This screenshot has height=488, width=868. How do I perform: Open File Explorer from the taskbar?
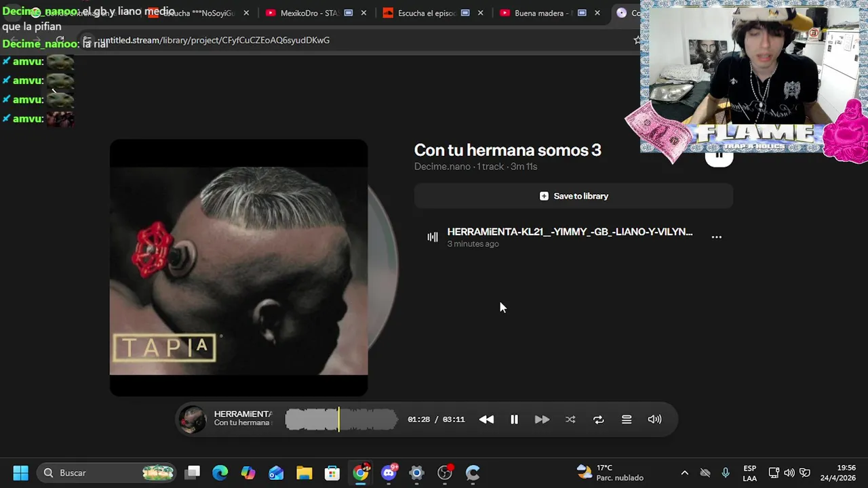pyautogui.click(x=304, y=472)
